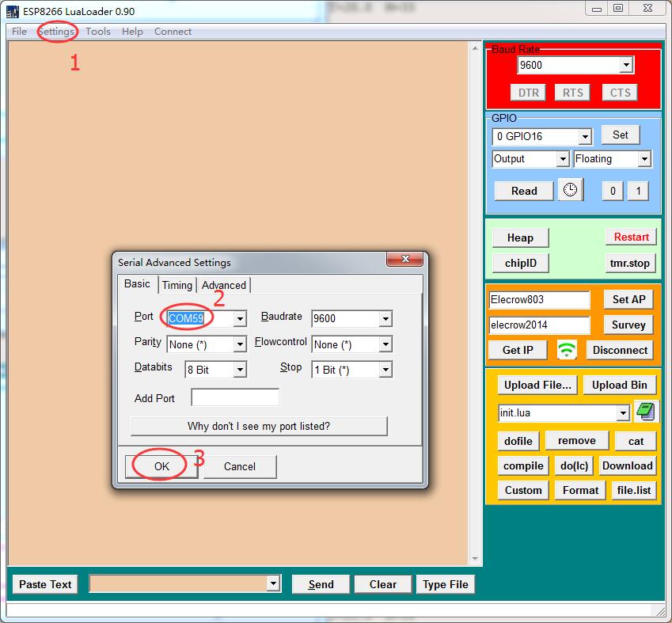This screenshot has width=672, height=623.
Task: Click the Download button
Action: 628,465
